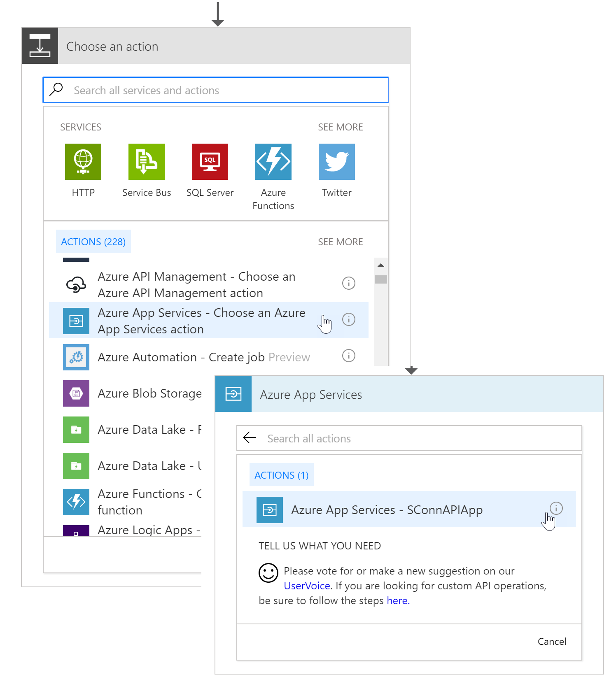Select Azure API Management - Choose an action
616x684 pixels.
(x=209, y=284)
